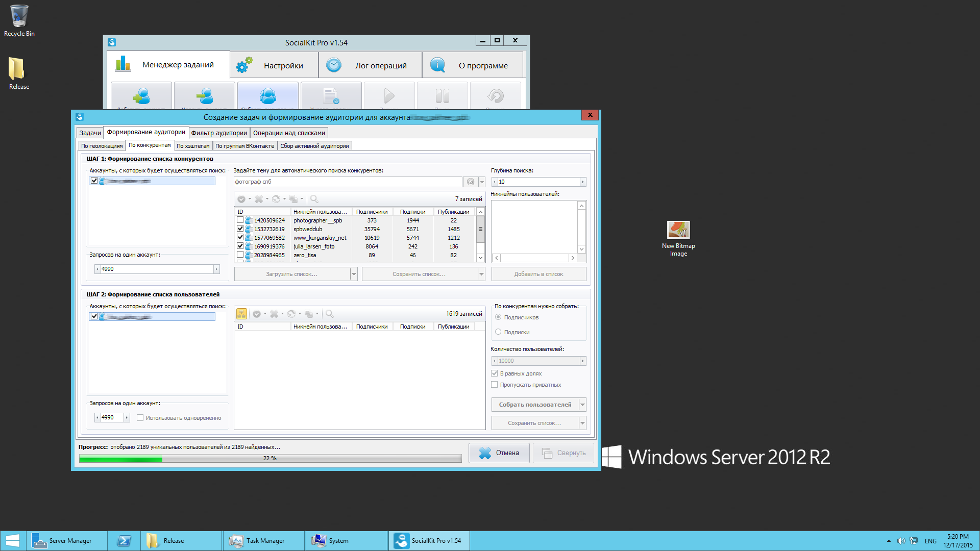Enable 'Использовать одновременно' checkbox

click(140, 418)
